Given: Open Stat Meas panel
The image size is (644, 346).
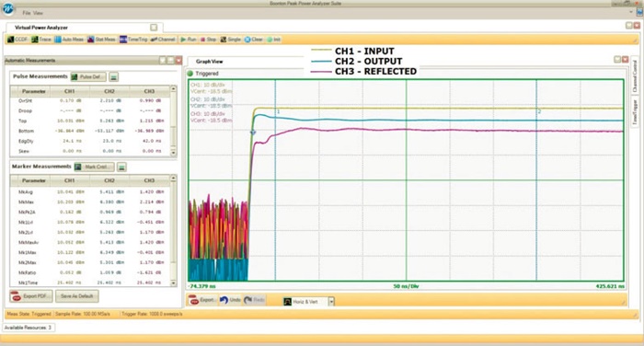Looking at the screenshot, I should tap(101, 40).
